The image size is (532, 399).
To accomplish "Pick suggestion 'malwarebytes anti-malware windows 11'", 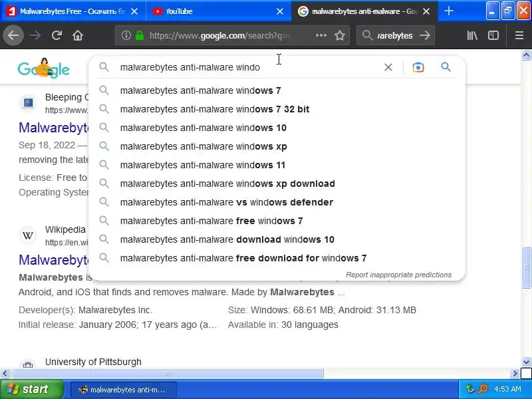I will click(277, 165).
